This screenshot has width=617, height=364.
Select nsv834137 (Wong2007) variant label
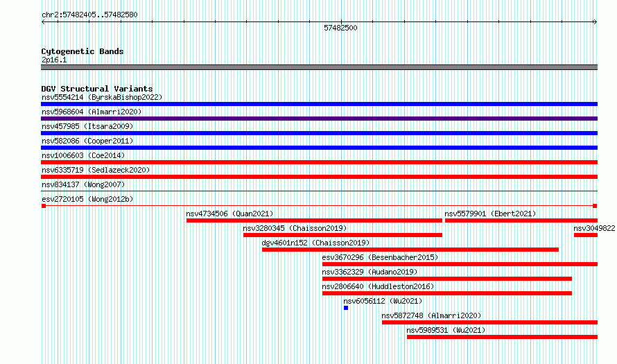pos(83,184)
